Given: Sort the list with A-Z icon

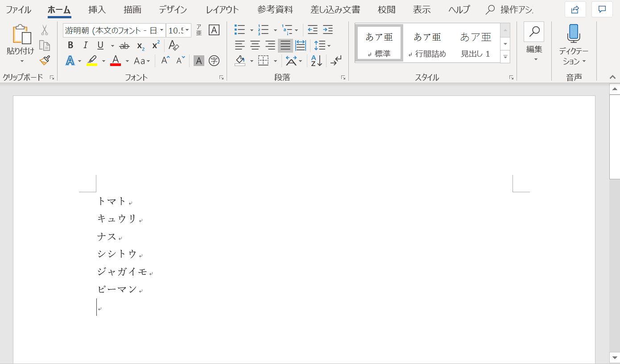Looking at the screenshot, I should [x=317, y=61].
